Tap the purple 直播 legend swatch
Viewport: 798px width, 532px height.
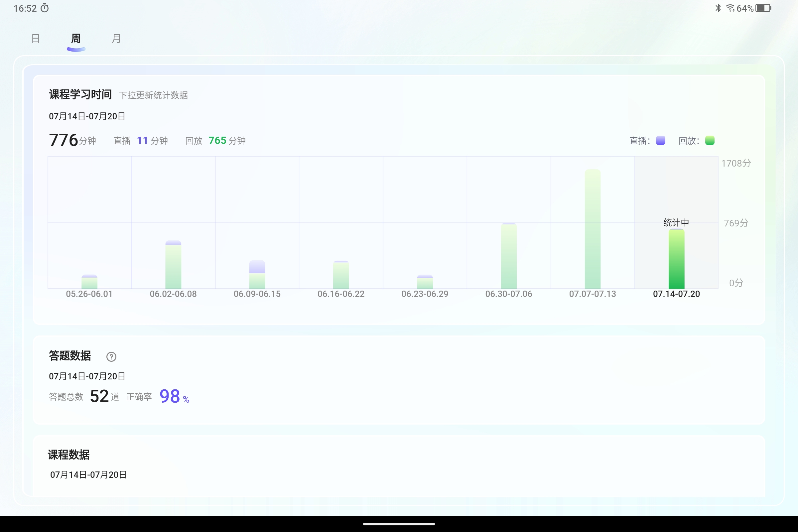(661, 140)
